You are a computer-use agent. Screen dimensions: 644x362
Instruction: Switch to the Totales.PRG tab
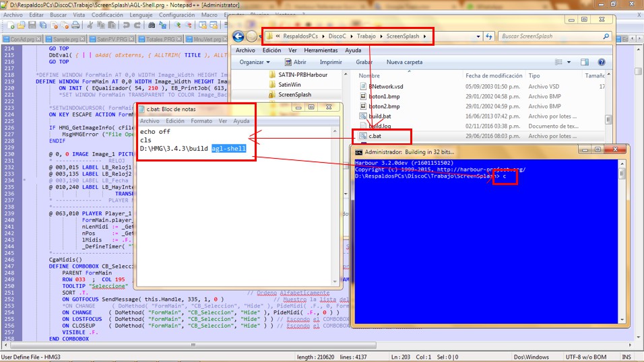click(160, 39)
